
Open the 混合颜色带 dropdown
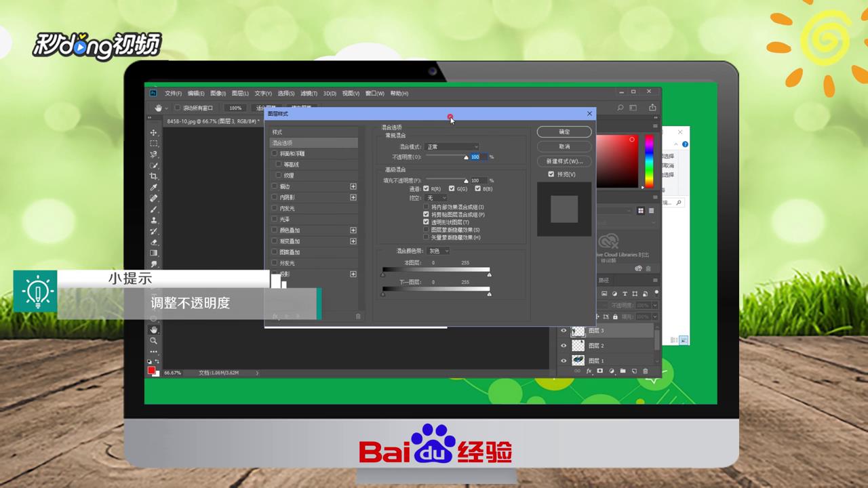point(439,251)
